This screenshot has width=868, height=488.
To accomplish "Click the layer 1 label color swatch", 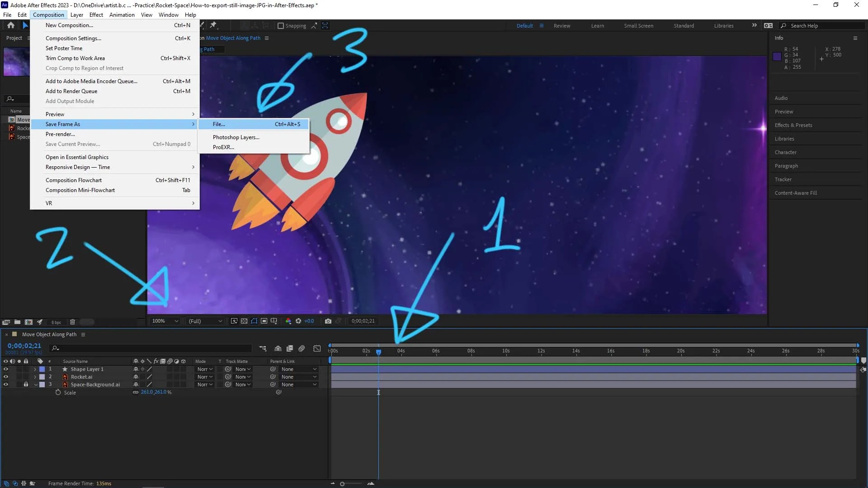I will click(x=42, y=369).
